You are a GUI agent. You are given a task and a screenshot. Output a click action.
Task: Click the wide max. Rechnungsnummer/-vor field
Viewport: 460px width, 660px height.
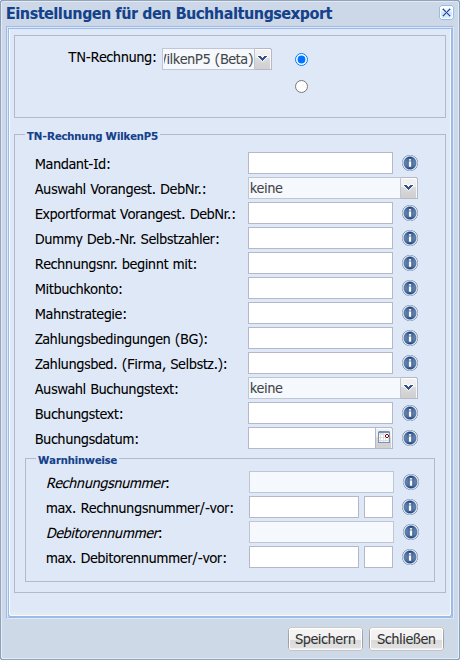(x=304, y=507)
